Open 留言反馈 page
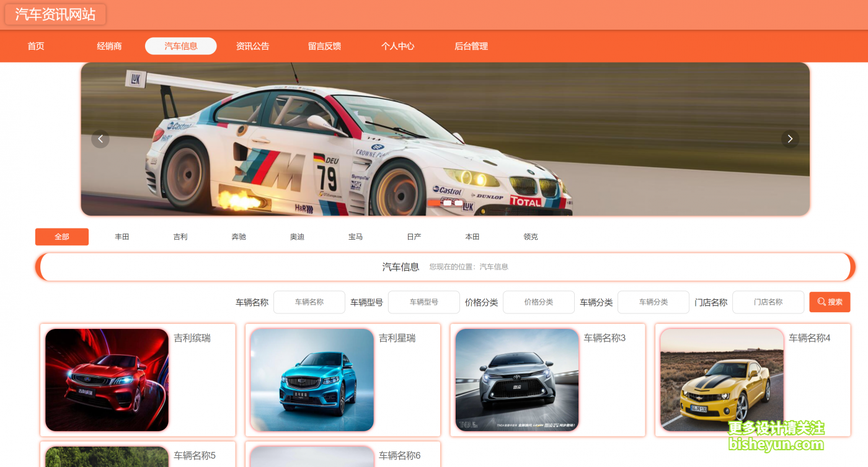This screenshot has width=868, height=467. 325,46
